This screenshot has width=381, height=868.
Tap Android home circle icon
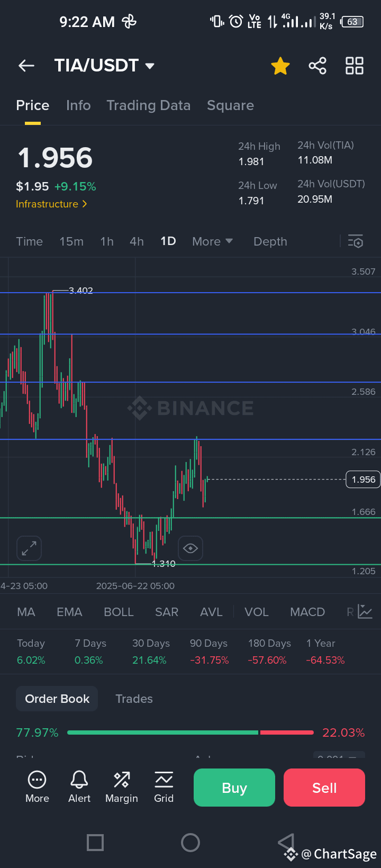[190, 842]
